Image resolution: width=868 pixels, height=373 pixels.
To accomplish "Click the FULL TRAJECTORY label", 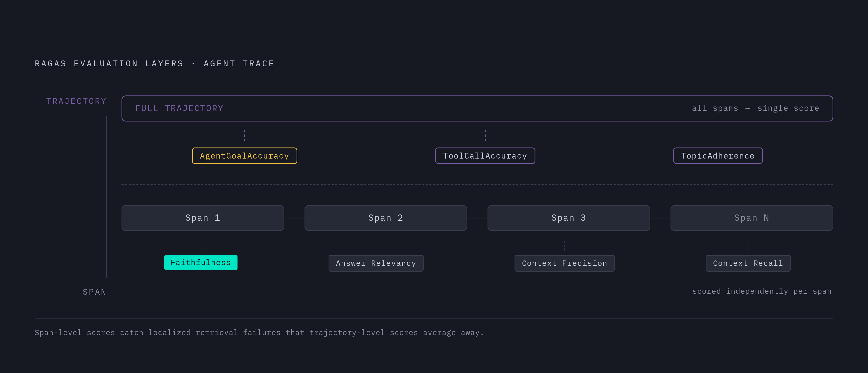I will 179,108.
